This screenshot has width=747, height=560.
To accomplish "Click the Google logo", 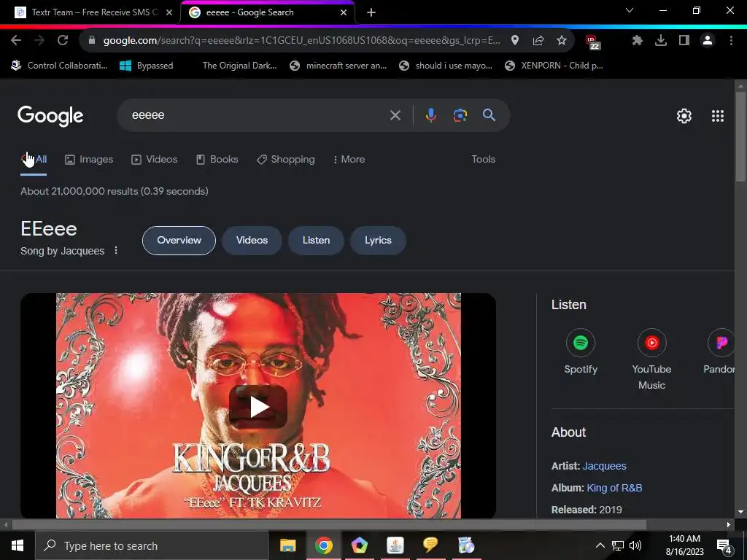I will coord(50,116).
